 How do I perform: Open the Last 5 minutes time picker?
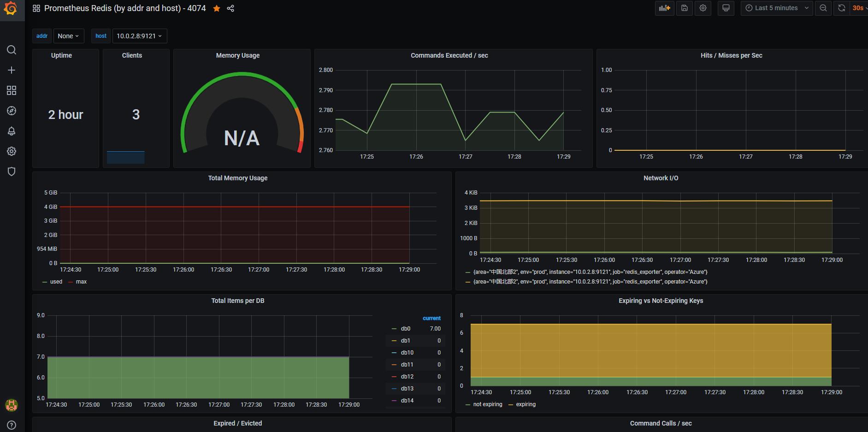click(777, 8)
